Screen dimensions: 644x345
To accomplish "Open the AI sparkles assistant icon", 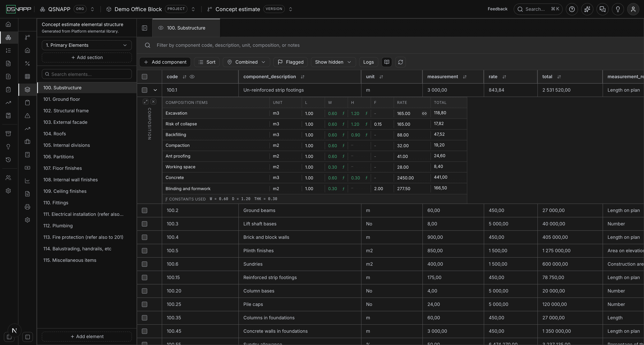I will 587,9.
